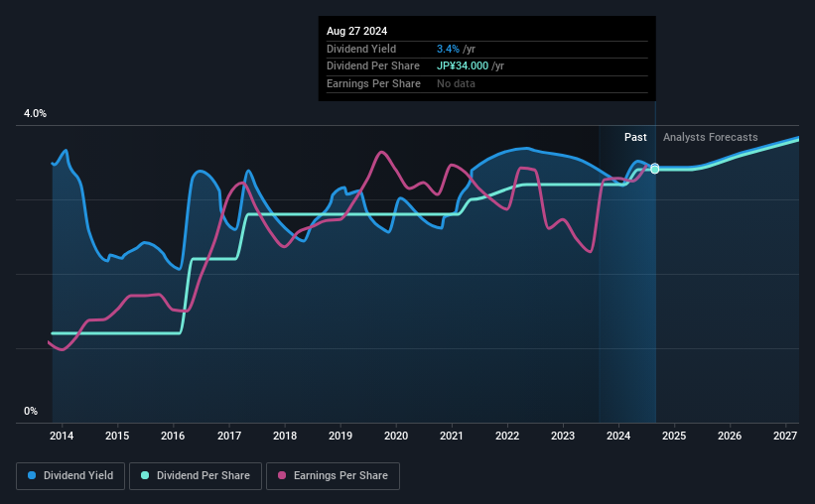Click the blue Dividend Yield legend dot

tap(32, 475)
